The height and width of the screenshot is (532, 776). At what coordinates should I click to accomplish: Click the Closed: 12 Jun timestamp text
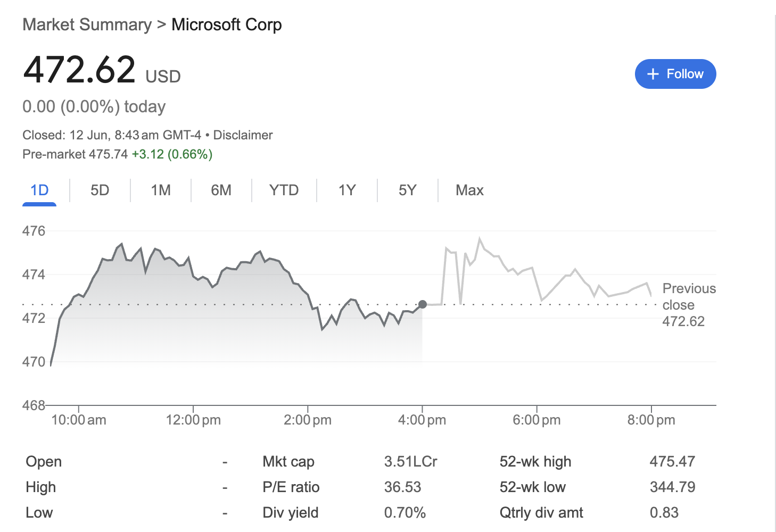pos(112,135)
